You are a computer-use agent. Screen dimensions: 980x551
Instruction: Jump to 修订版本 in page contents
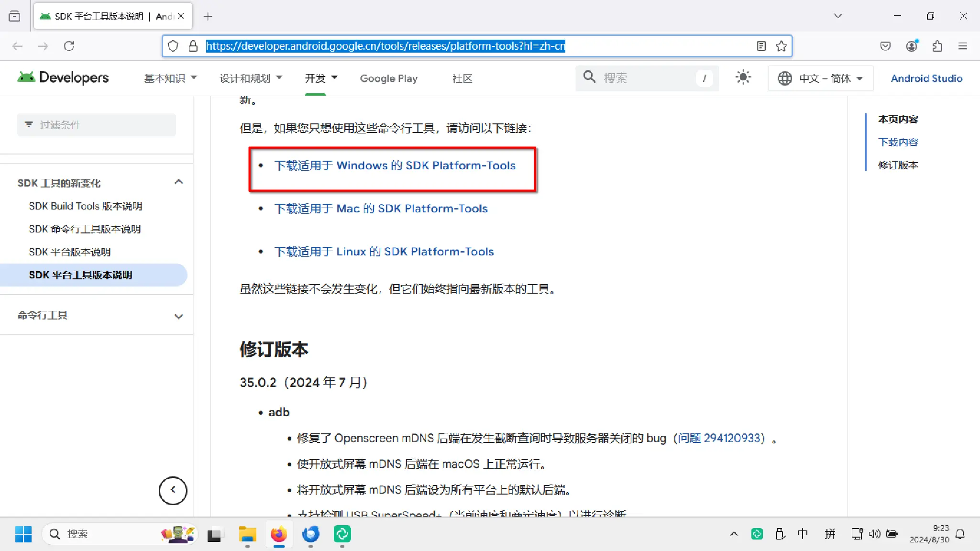898,165
